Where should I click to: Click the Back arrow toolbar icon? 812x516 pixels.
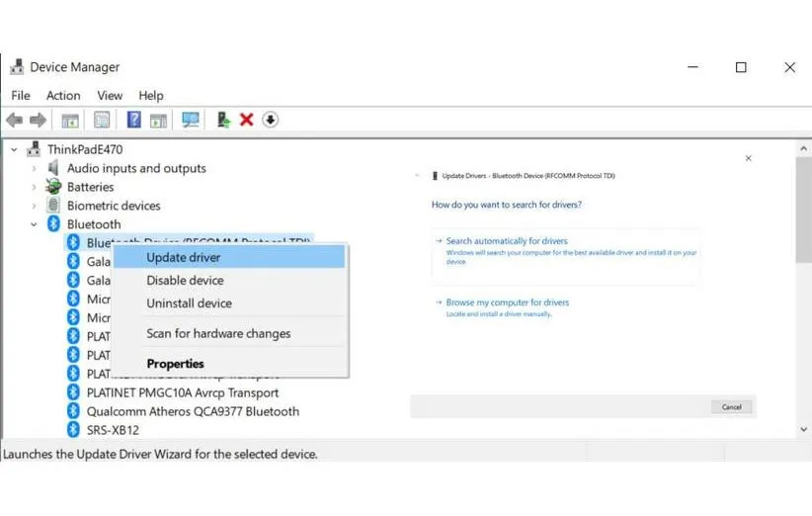coord(14,120)
